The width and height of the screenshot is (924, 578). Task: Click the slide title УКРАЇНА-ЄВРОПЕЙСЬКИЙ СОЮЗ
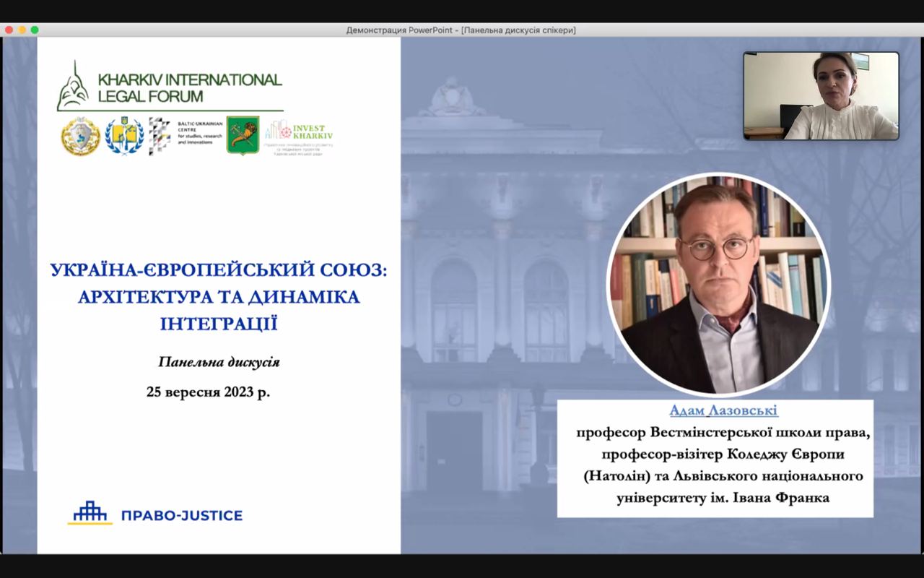point(219,271)
